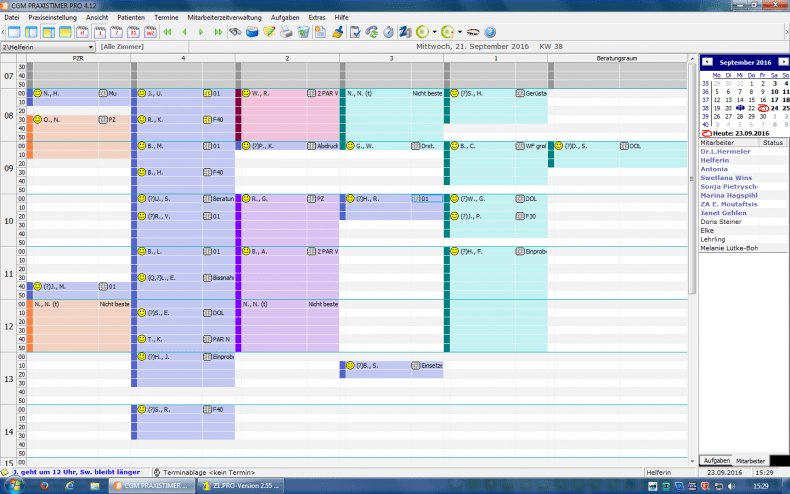Open the Datei menu

pyautogui.click(x=12, y=17)
